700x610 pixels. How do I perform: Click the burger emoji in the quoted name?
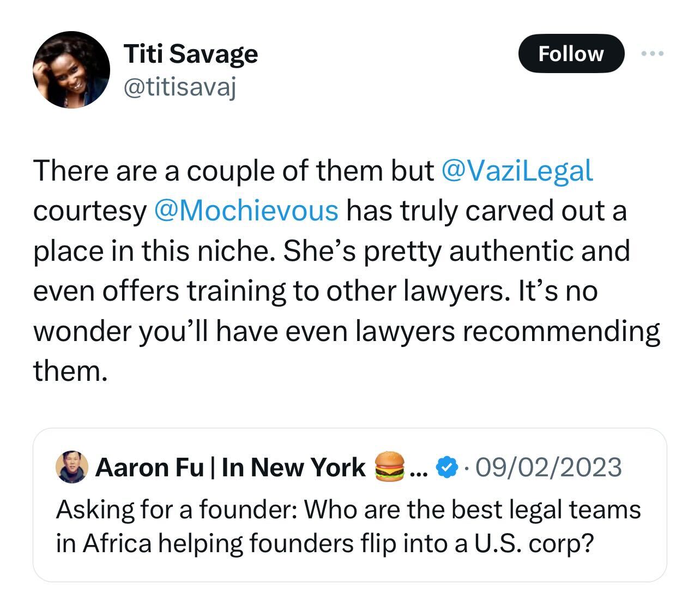coord(390,467)
